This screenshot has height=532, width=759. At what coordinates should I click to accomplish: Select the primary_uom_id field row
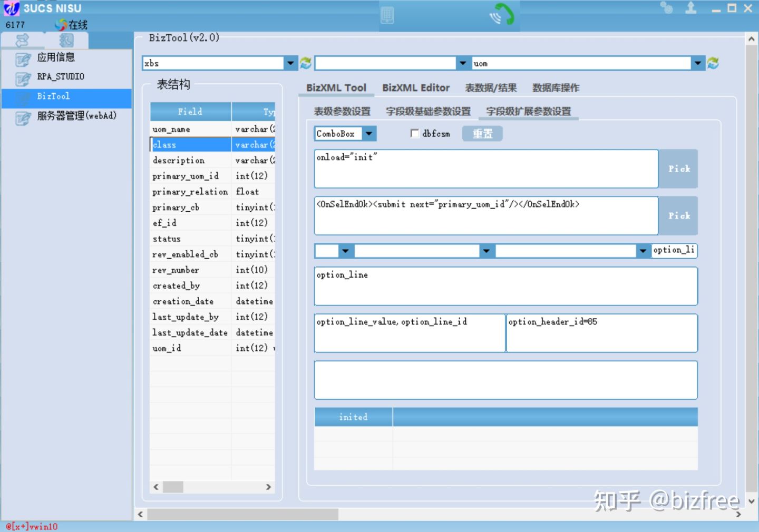click(186, 176)
